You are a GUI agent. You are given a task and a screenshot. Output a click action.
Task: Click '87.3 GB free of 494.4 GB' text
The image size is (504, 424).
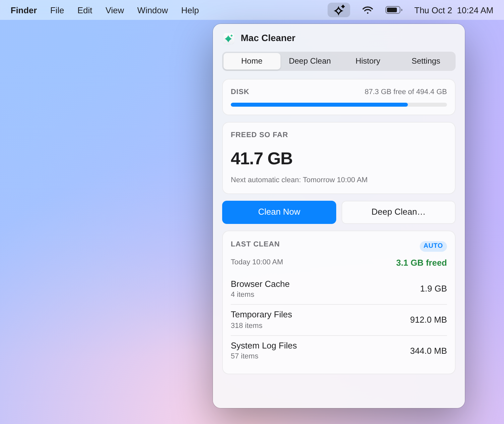pyautogui.click(x=406, y=92)
